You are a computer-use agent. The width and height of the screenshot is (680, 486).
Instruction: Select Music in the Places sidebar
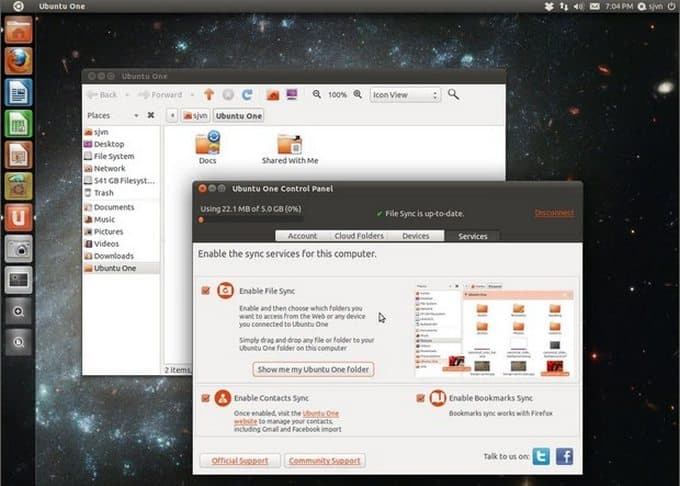(x=105, y=219)
